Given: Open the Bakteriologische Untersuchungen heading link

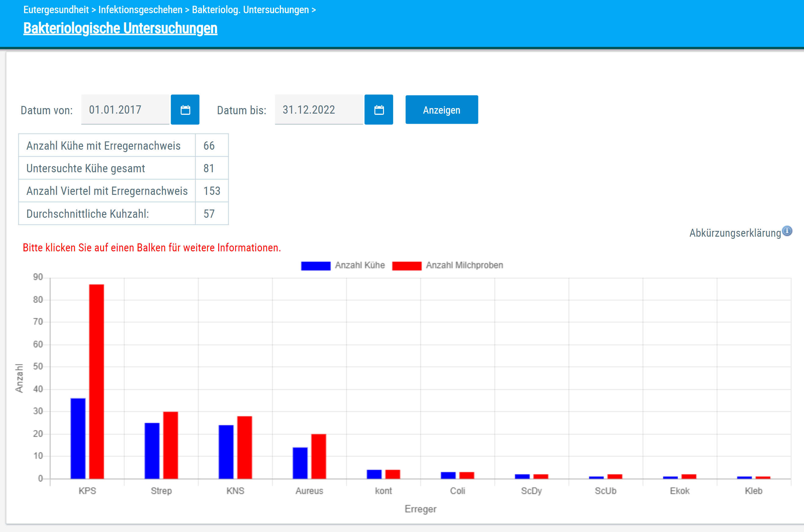Looking at the screenshot, I should point(120,28).
